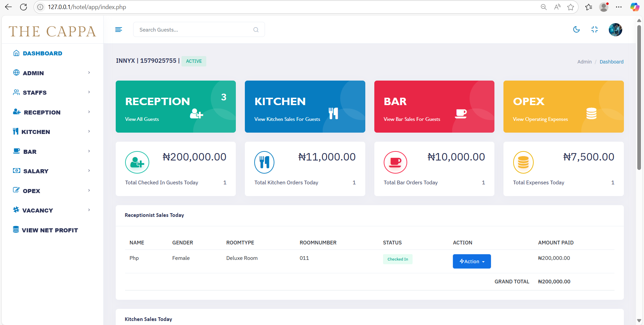Open View Net Profit in the sidebar
This screenshot has width=644, height=325.
(x=50, y=230)
